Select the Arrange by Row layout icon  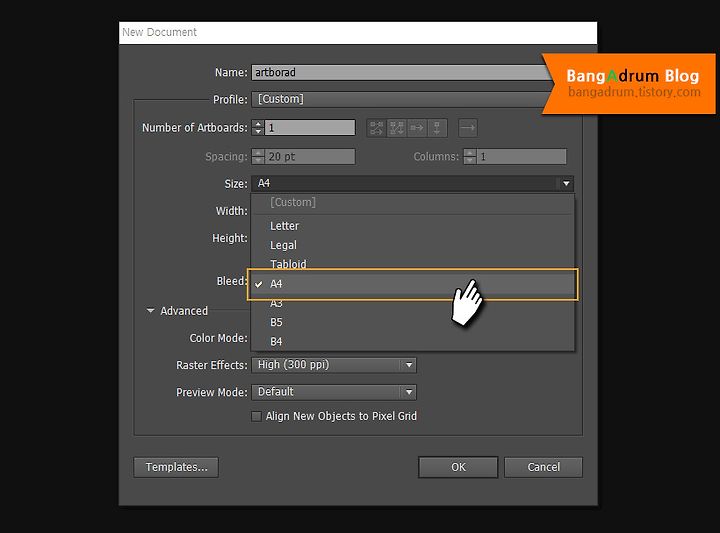point(417,128)
